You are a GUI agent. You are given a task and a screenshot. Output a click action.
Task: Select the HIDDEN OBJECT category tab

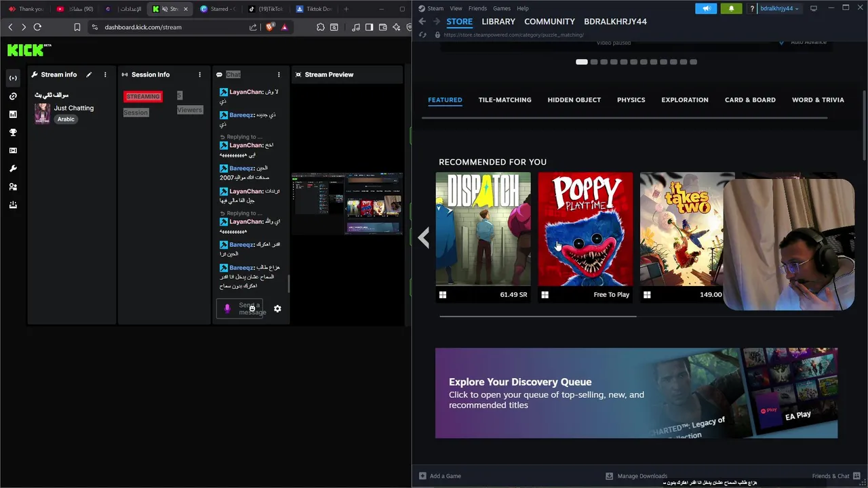574,100
